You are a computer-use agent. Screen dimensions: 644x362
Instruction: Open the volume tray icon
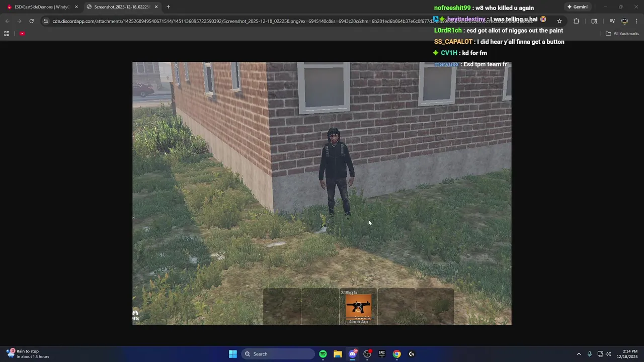[x=608, y=354]
